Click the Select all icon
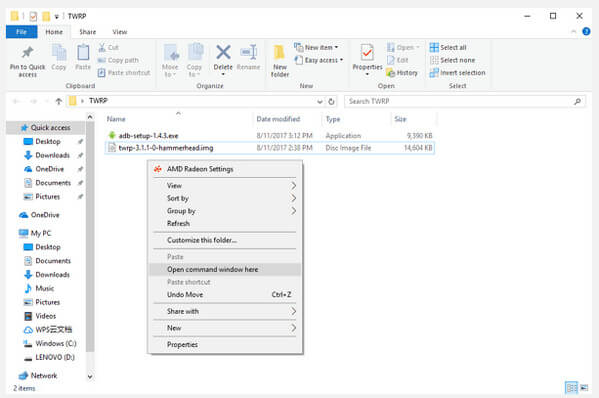The height and width of the screenshot is (398, 599). pos(434,47)
